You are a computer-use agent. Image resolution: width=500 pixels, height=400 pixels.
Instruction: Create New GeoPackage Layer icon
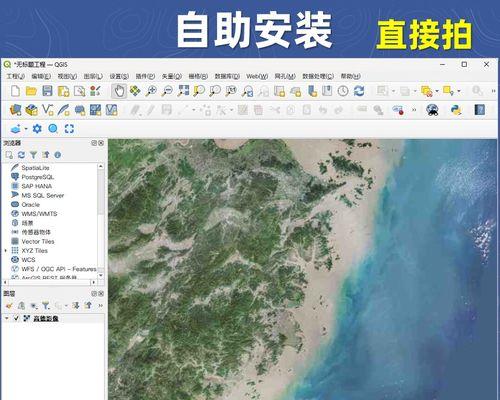[x=32, y=110]
